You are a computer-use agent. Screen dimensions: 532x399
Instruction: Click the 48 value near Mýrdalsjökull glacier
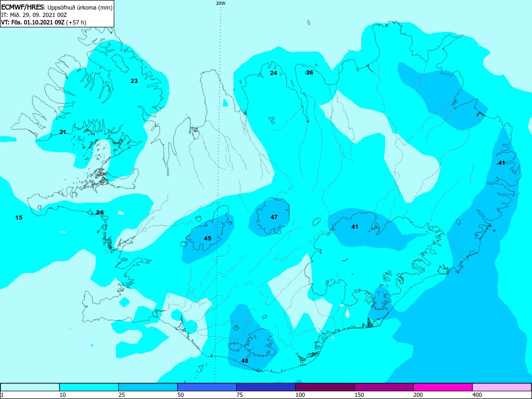[245, 361]
